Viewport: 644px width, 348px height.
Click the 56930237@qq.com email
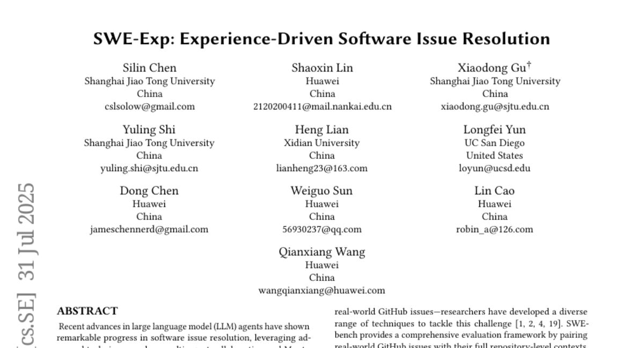[x=322, y=229]
